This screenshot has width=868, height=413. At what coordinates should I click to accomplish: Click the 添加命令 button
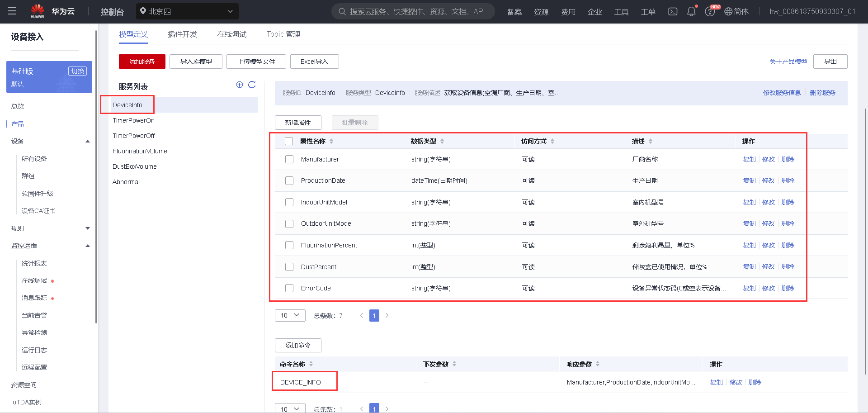[298, 345]
